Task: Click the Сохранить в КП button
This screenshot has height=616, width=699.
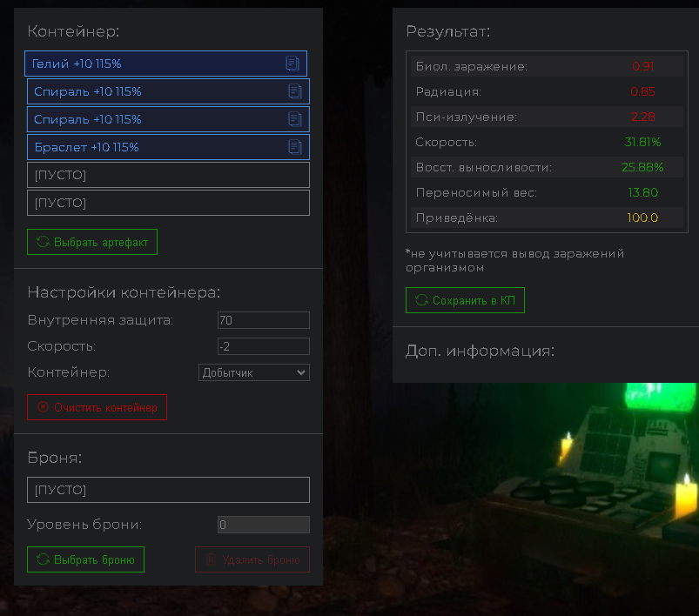Action: pyautogui.click(x=465, y=300)
